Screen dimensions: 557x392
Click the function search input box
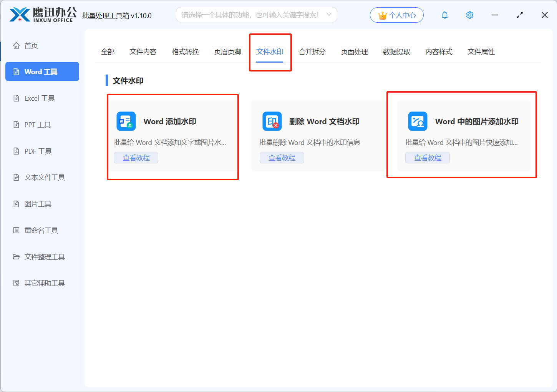[257, 15]
